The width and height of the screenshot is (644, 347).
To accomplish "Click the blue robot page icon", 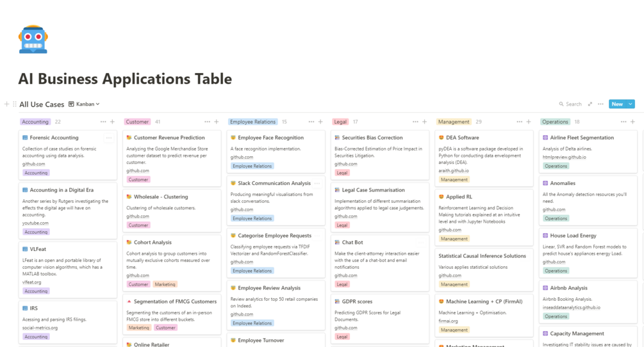I will tap(33, 39).
